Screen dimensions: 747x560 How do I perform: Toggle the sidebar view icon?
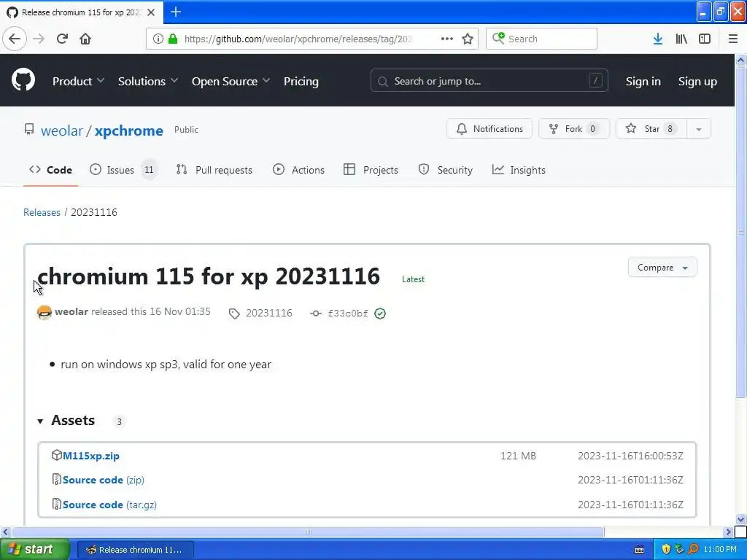point(704,39)
